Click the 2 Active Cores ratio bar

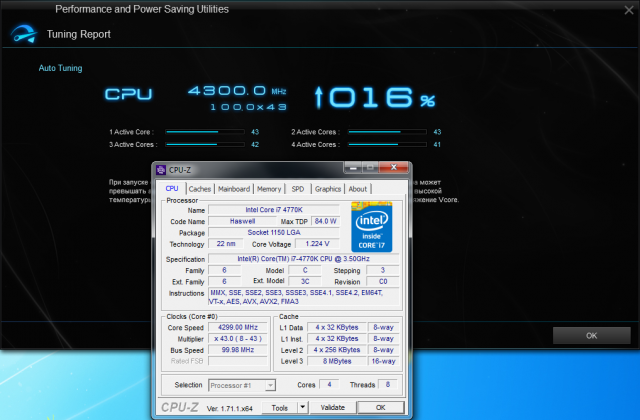(387, 132)
